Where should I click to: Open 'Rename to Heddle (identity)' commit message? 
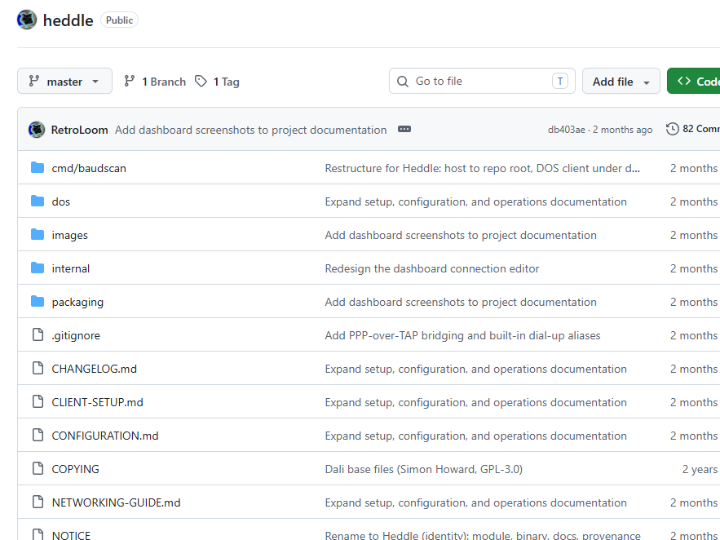pos(483,535)
